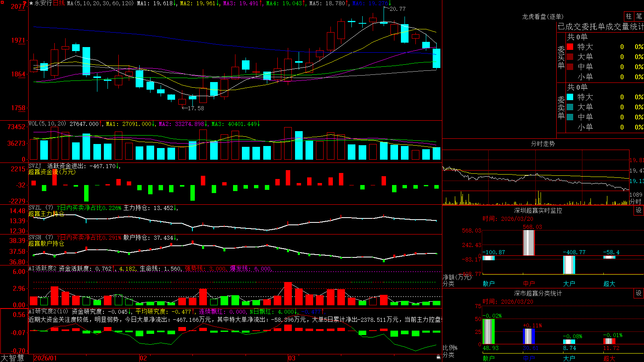The image size is (644, 362).
Task: Select the 中单 swatch under 委买单
Action: coord(570,67)
